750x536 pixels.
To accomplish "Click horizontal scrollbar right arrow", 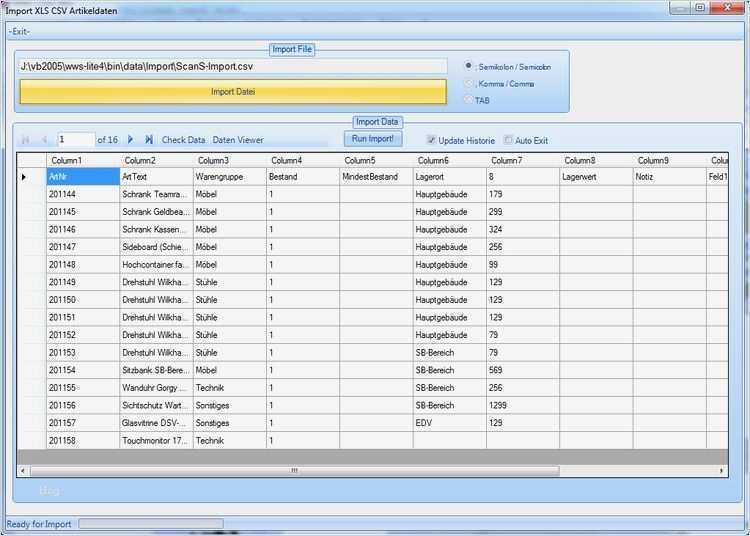I will coord(723,470).
